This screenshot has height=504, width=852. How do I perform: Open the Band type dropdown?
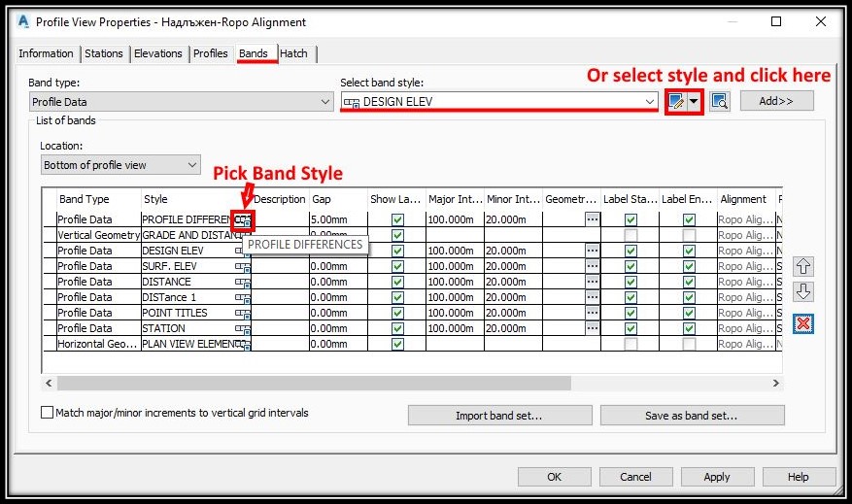(x=181, y=102)
